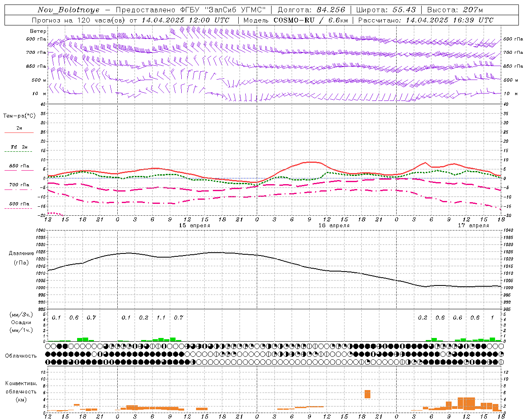Click the '17 апреля' date label
525x420 pixels.
(473, 226)
